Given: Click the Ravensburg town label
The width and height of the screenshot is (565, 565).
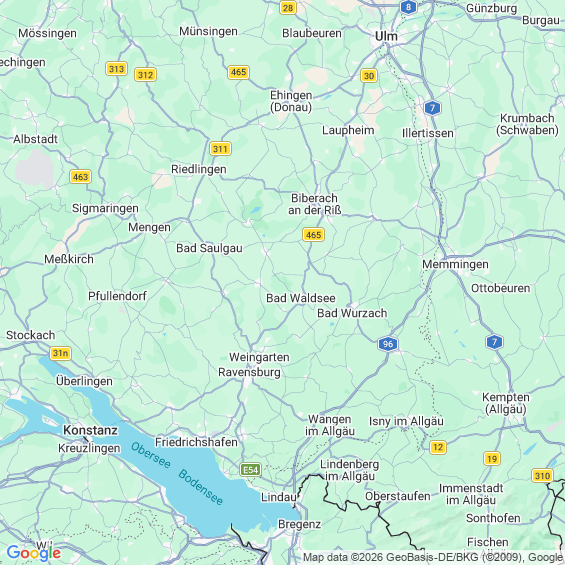Looking at the screenshot, I should point(249,372).
